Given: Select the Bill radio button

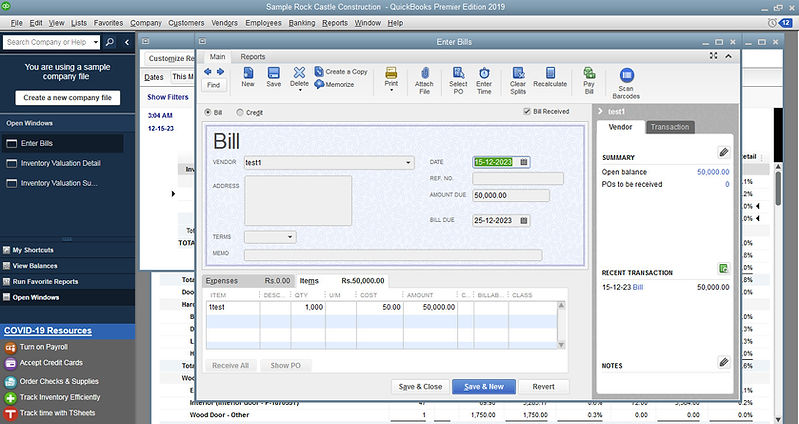Looking at the screenshot, I should click(208, 112).
